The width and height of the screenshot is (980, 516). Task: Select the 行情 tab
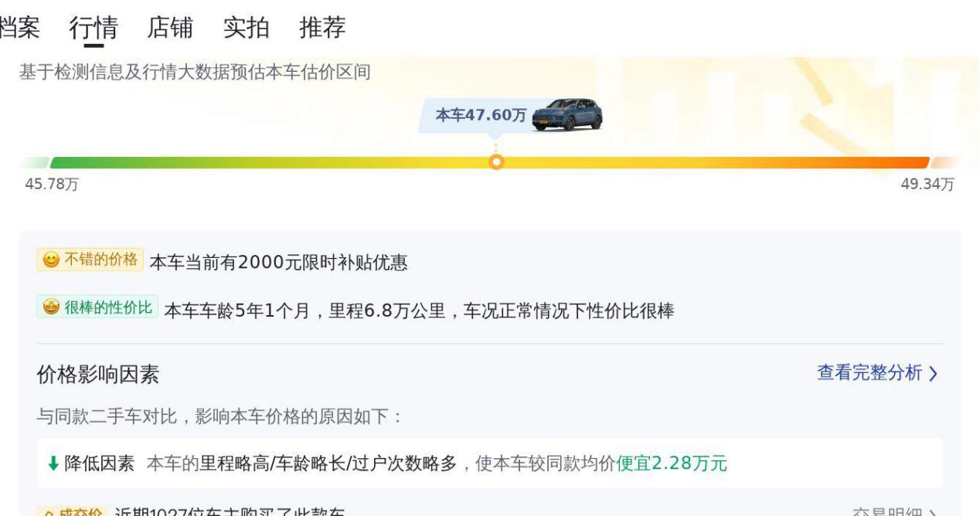pos(94,28)
